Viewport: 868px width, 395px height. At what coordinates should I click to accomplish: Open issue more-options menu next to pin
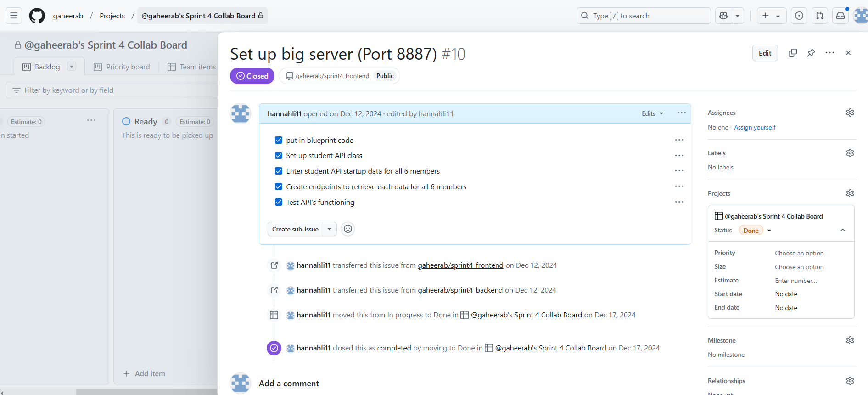830,53
